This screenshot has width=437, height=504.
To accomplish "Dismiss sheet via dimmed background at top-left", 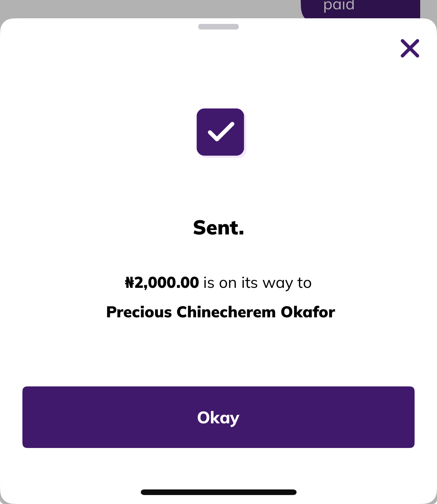I will tap(75, 7).
